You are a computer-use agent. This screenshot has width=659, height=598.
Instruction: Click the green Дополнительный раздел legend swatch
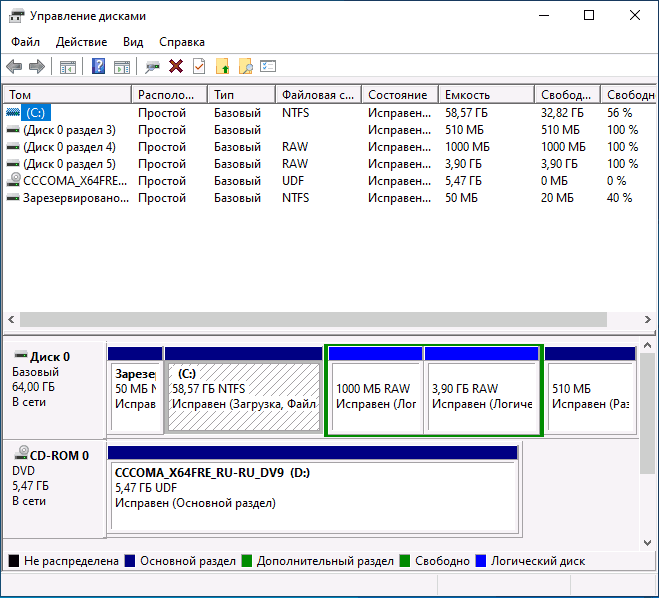click(x=247, y=561)
